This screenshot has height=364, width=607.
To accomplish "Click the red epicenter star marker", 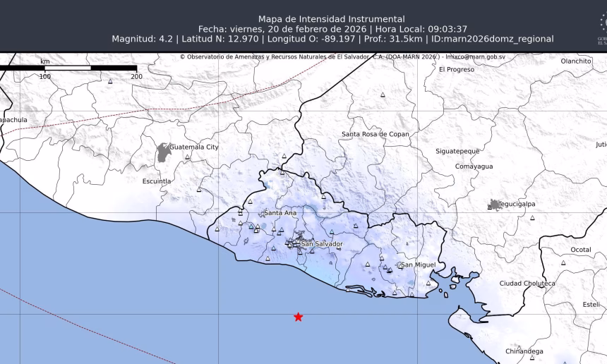I will click(x=299, y=317).
